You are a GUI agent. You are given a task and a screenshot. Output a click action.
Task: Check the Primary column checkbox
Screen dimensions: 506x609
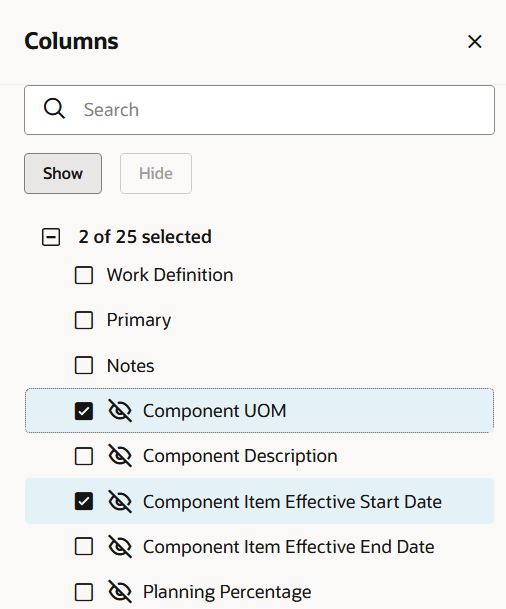click(x=84, y=320)
